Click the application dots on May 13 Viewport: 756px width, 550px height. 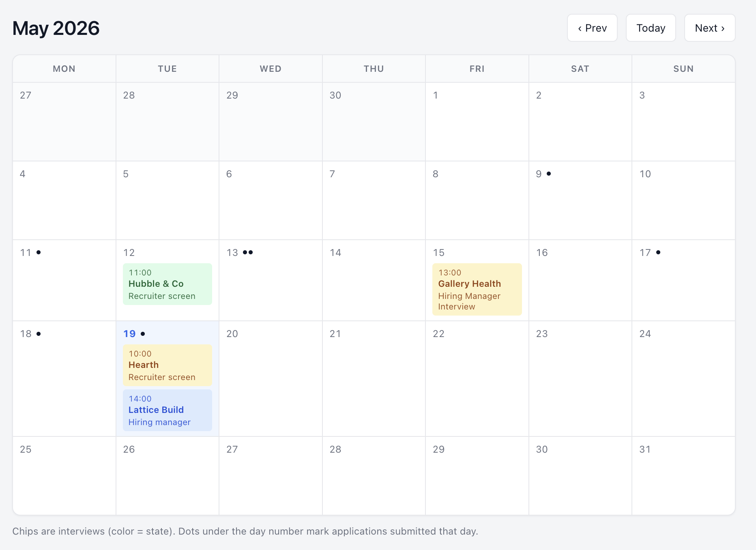tap(248, 252)
